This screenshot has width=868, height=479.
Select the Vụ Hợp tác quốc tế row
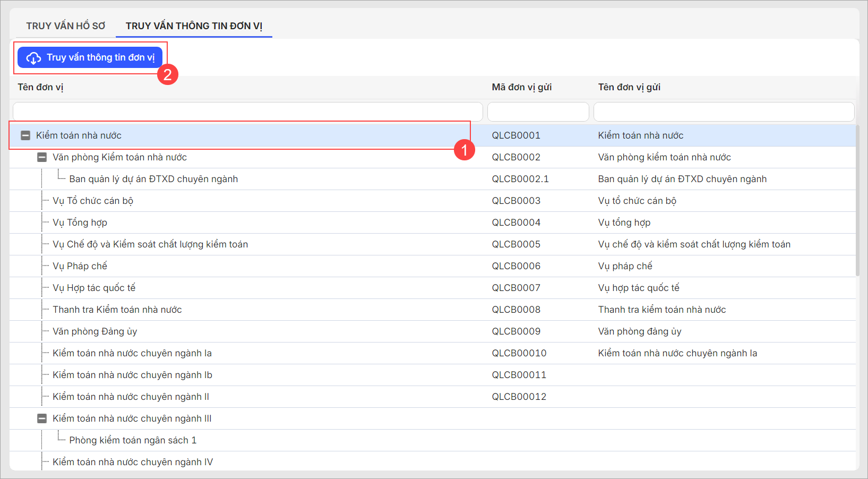click(x=94, y=288)
